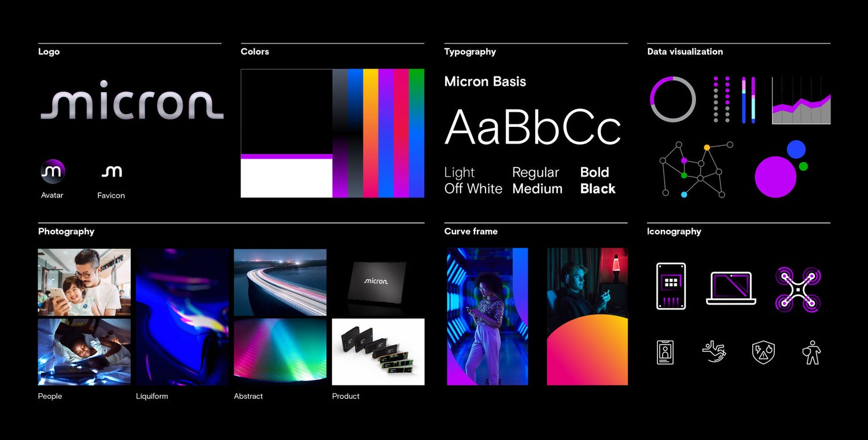The image size is (868, 440).
Task: Select the Favicon 'm' mark
Action: click(111, 171)
